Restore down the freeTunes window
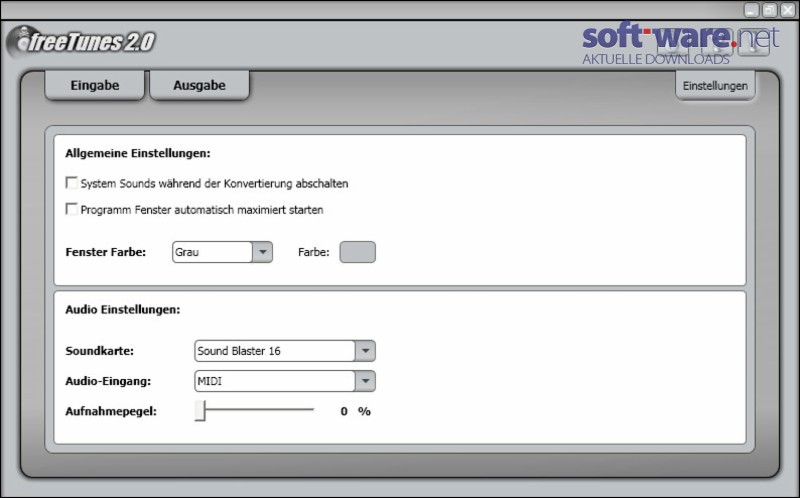Screen dimensions: 800x498 coord(769,10)
